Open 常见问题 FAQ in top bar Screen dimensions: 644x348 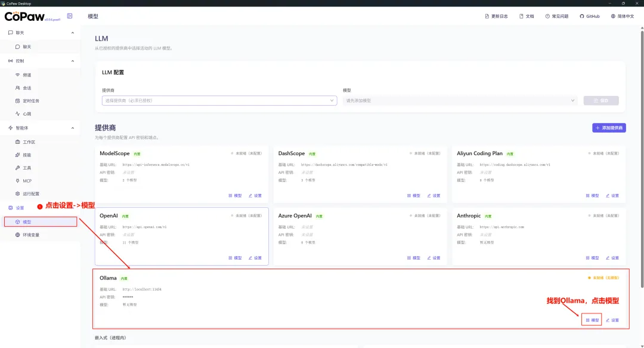point(557,16)
